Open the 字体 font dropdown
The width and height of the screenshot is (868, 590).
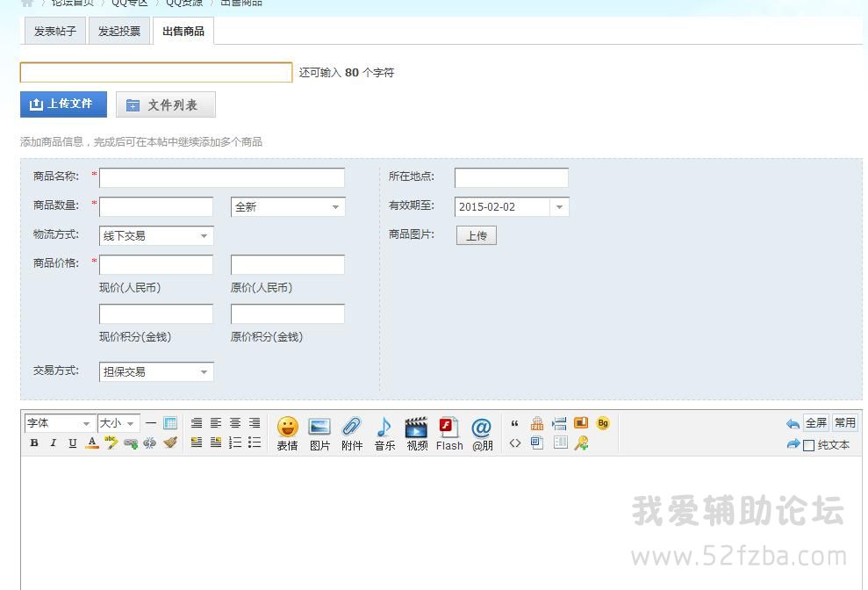point(59,423)
